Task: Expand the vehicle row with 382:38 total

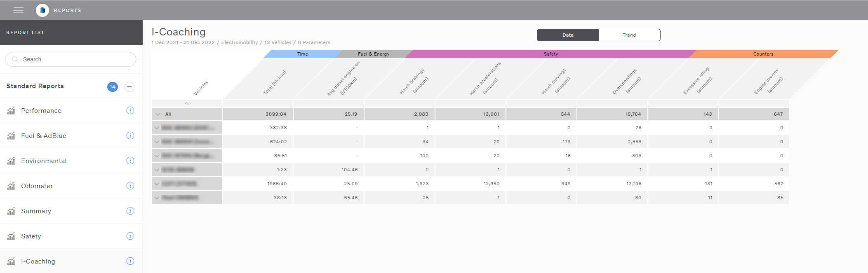Action: (157, 128)
